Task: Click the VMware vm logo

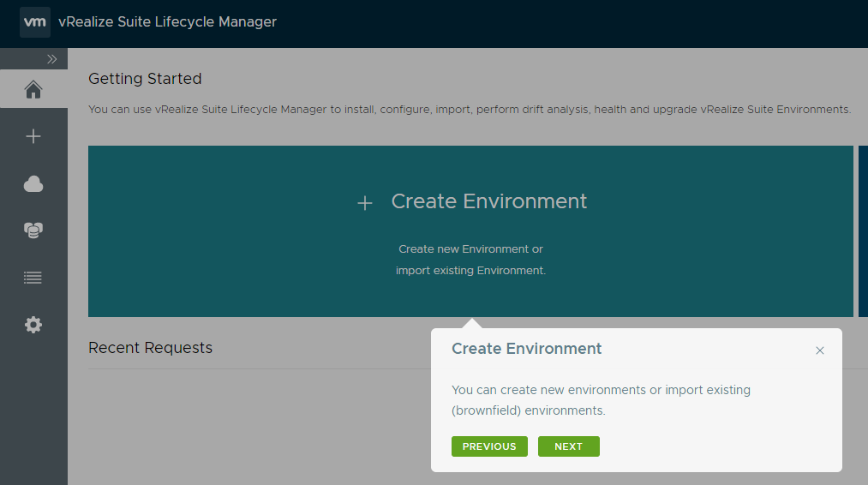Action: (34, 22)
